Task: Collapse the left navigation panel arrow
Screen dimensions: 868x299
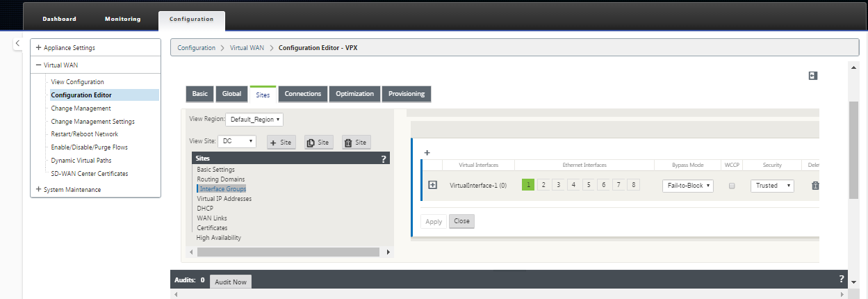Action: (x=18, y=44)
